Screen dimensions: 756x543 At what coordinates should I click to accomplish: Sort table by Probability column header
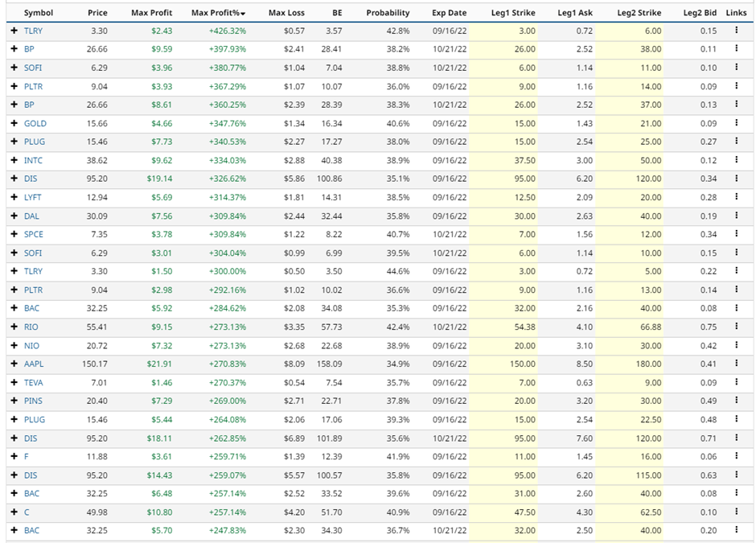coord(388,13)
